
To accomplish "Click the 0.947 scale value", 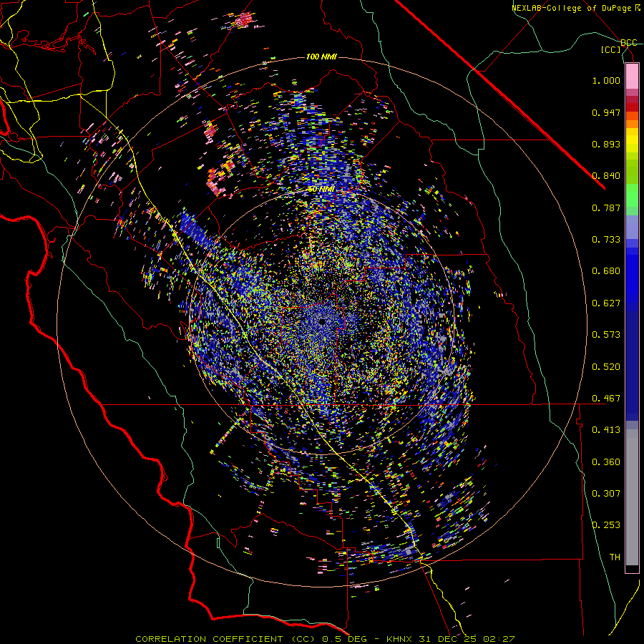I will [606, 112].
